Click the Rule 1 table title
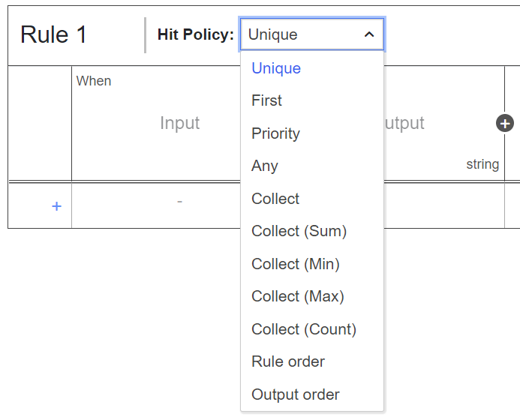Viewport: 520px width, 420px height. pos(53,34)
